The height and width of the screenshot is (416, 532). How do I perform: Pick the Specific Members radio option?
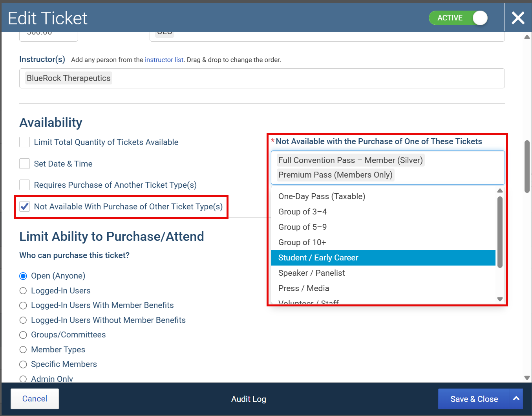tap(23, 364)
